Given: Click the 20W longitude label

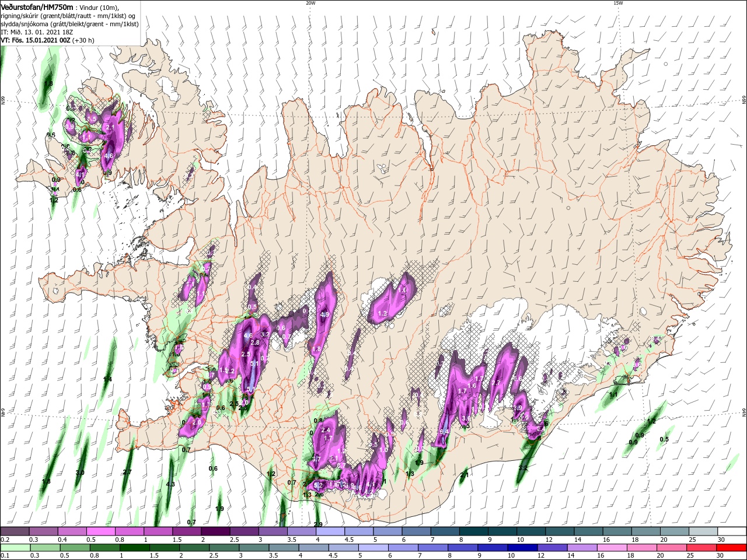Looking at the screenshot, I should coord(310,3).
